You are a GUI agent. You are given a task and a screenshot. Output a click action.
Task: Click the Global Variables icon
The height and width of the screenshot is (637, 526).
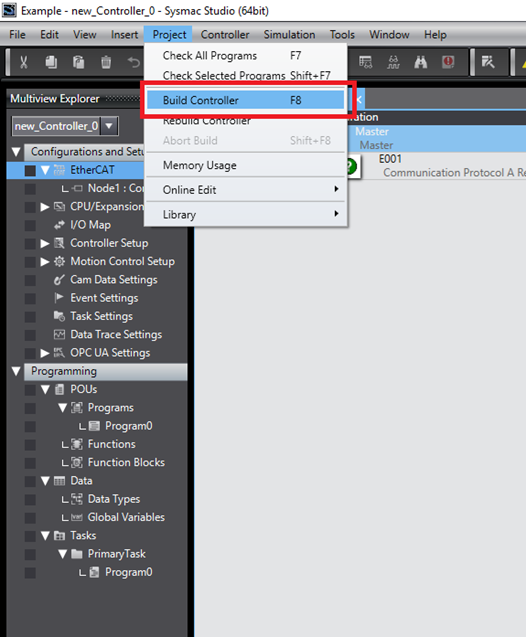tap(77, 517)
